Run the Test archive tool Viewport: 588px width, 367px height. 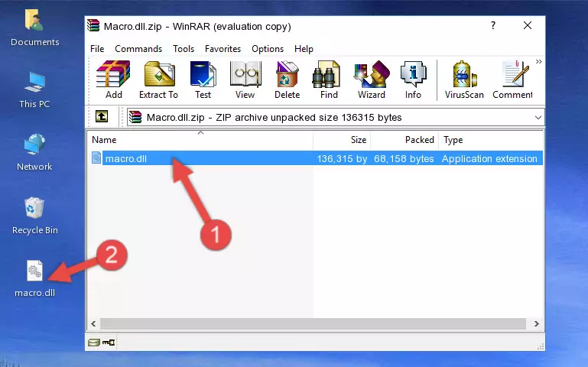click(203, 80)
